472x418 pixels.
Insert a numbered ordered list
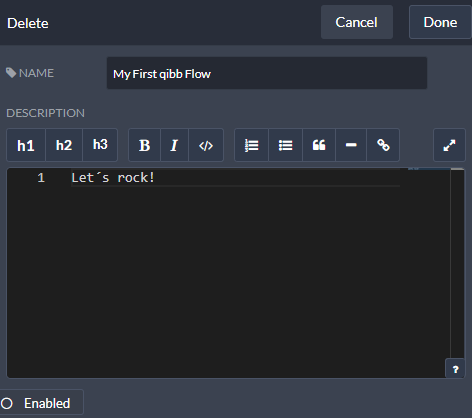point(252,145)
